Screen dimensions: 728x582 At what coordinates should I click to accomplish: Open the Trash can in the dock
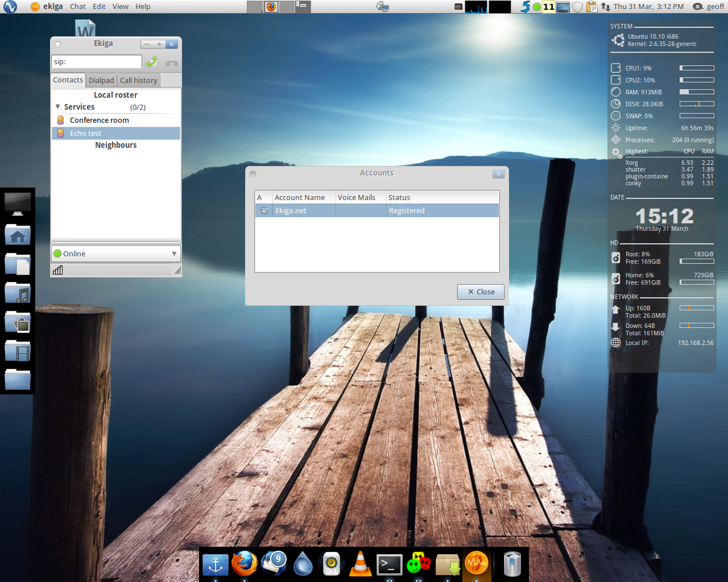512,564
